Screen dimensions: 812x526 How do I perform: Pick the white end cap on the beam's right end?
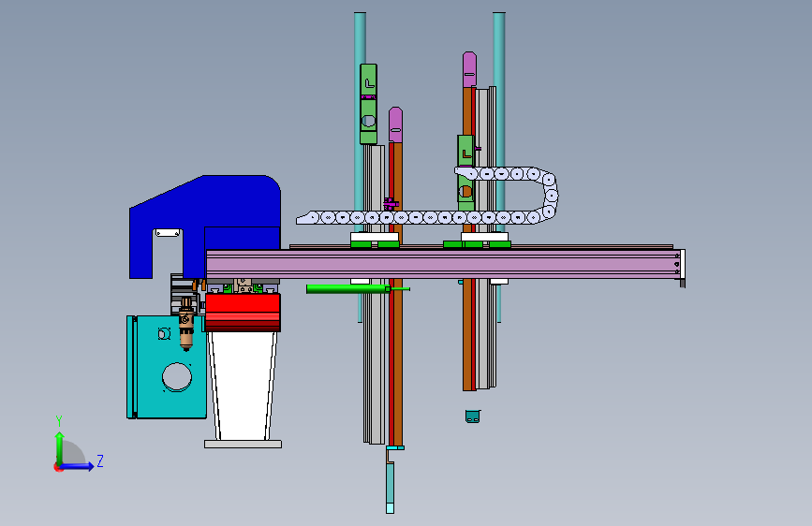[683, 264]
